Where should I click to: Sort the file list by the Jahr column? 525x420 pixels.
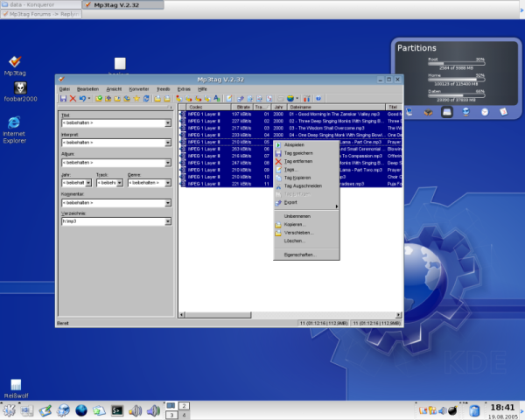point(279,107)
